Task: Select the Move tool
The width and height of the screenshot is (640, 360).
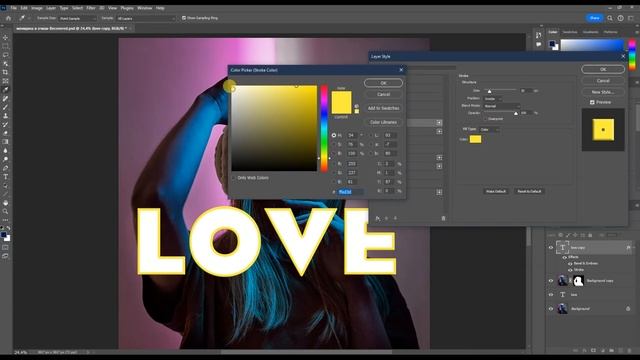Action: point(5,38)
